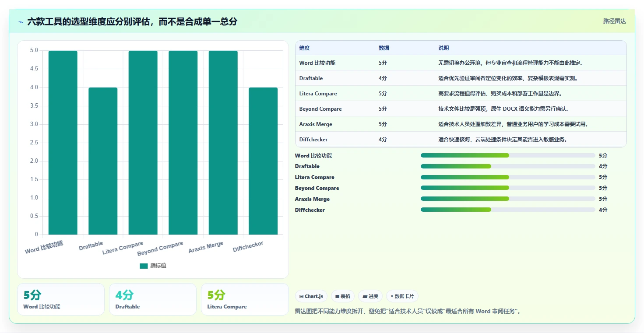Click the footer note starting 雷达图把不同能力维度拆开
644x333 pixels.
408,312
